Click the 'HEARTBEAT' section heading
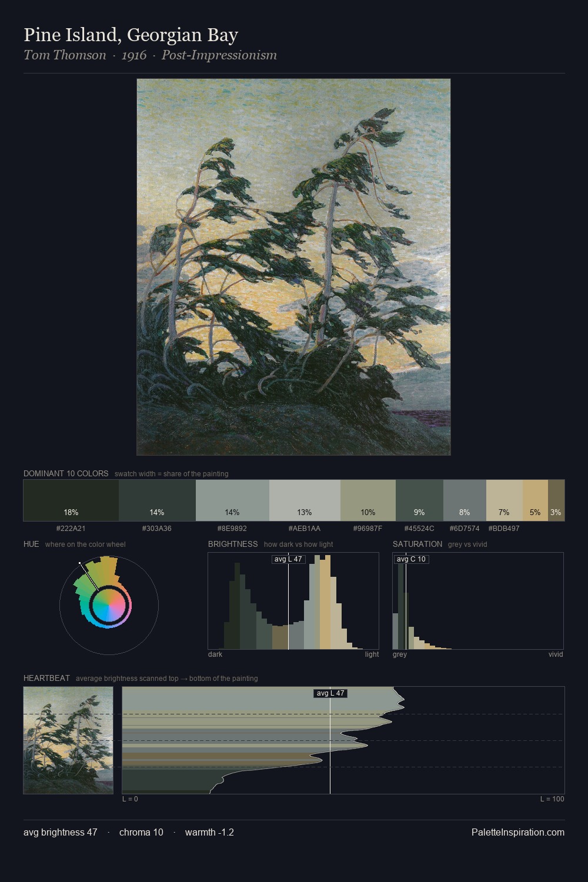The height and width of the screenshot is (882, 588). [46, 679]
